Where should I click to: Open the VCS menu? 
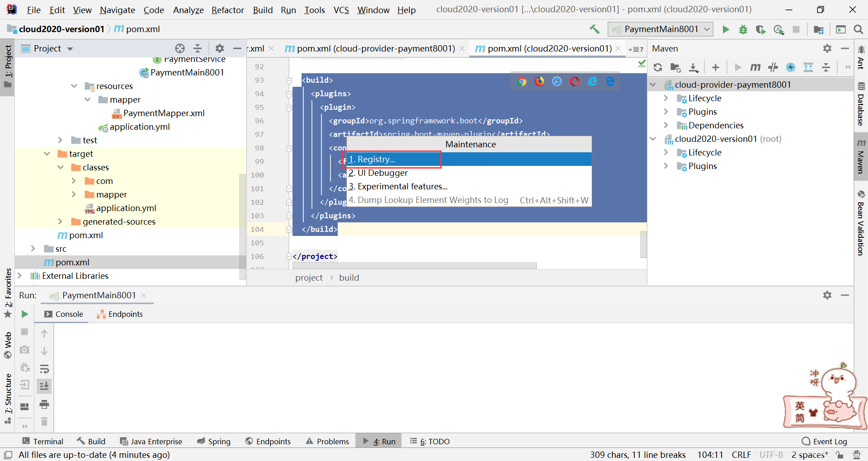click(x=341, y=10)
